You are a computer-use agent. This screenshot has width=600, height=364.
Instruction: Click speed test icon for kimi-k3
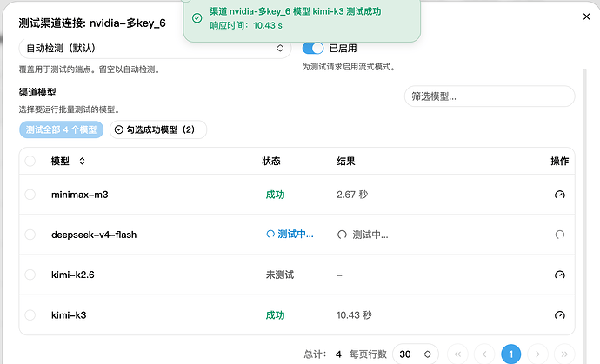coord(559,315)
